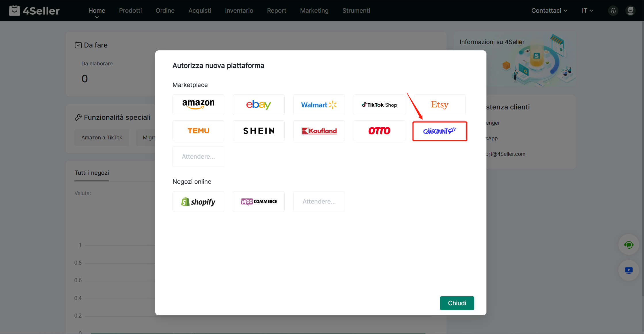
Task: Choose the OTTO marketplace tile
Action: pyautogui.click(x=379, y=131)
